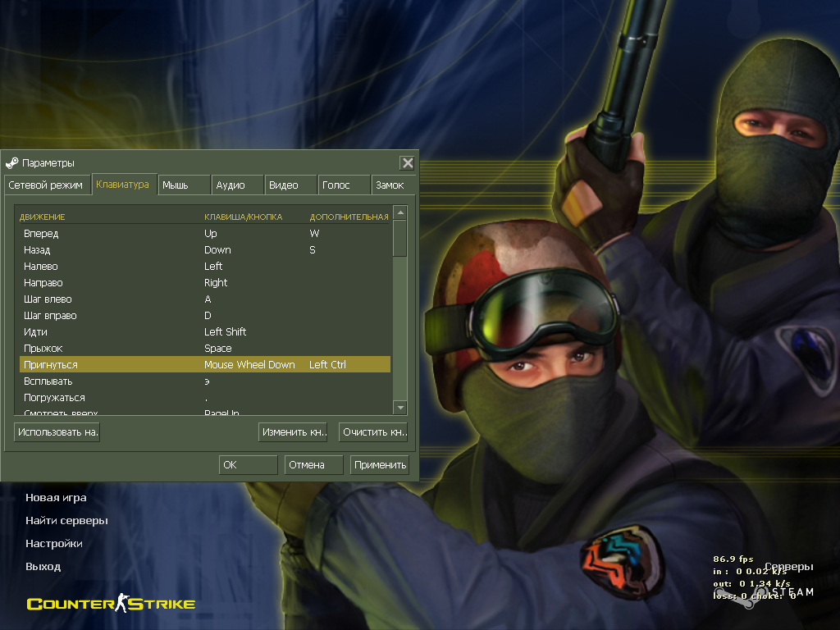Click the S alternate key cell
The height and width of the screenshot is (630, 840).
coord(313,250)
